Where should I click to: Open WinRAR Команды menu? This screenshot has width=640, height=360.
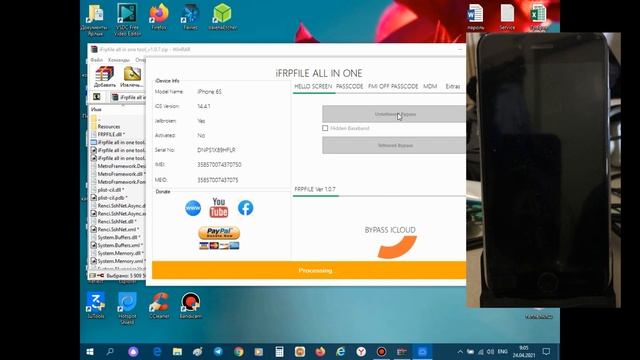pyautogui.click(x=119, y=60)
